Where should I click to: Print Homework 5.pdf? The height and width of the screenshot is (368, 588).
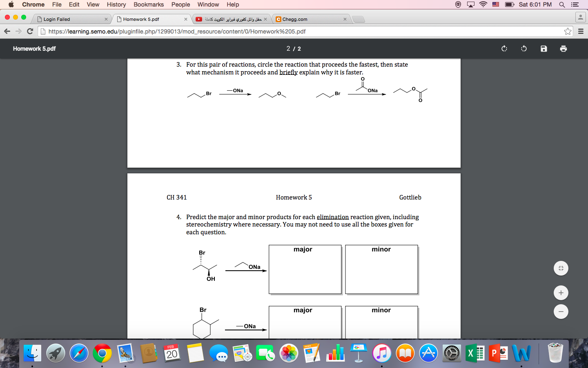coord(563,48)
